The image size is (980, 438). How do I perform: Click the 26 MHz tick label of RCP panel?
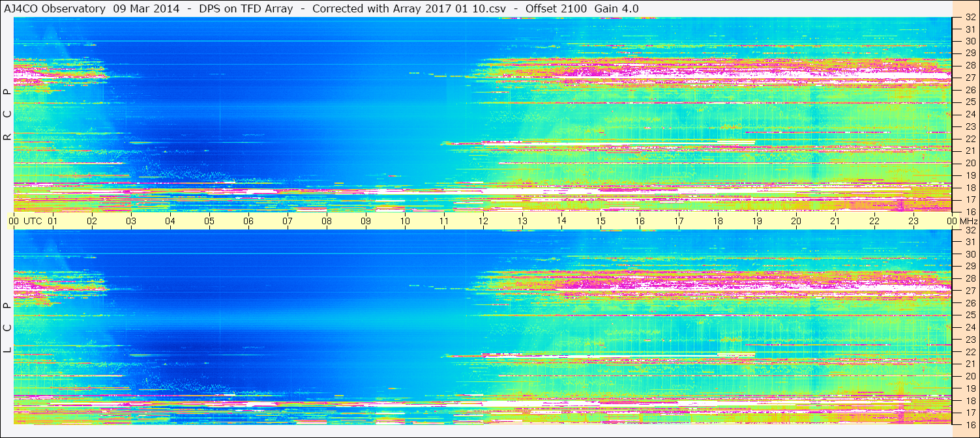point(970,90)
